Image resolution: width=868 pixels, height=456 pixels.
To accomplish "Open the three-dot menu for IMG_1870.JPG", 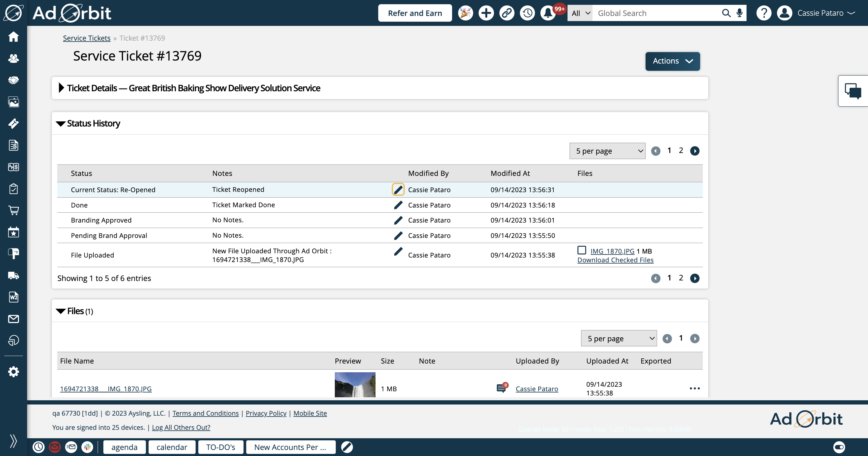I will pos(695,389).
